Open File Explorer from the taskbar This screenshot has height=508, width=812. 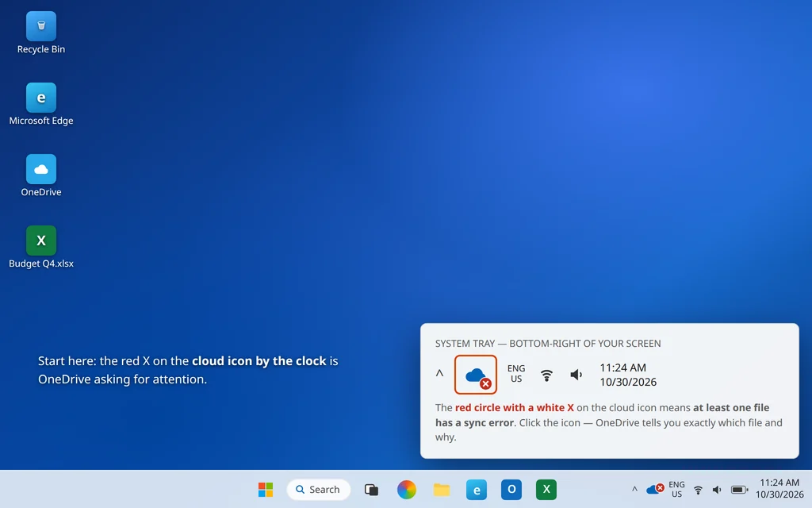tap(441, 489)
